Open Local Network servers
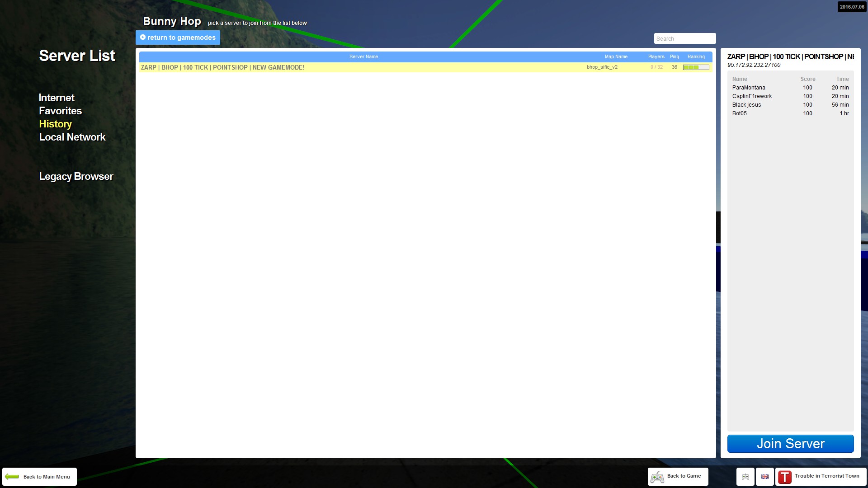Screen dimensions: 868x488 [x=72, y=137]
